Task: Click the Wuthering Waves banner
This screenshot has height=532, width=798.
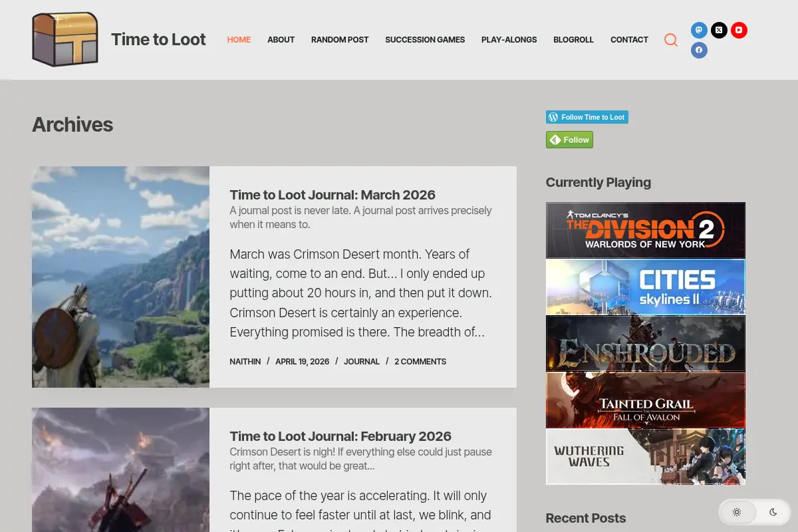Action: [x=646, y=456]
